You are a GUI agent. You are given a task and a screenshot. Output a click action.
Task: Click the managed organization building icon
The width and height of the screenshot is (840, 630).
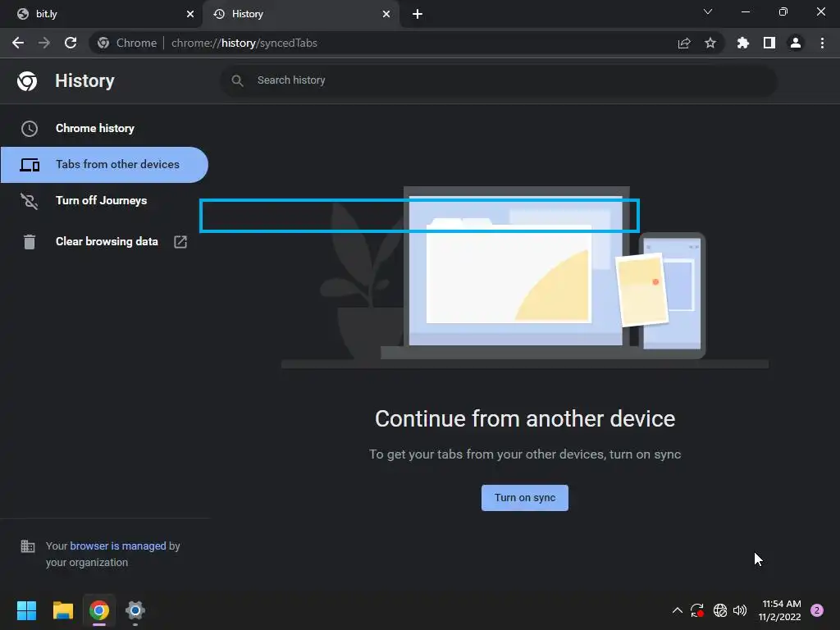click(27, 546)
